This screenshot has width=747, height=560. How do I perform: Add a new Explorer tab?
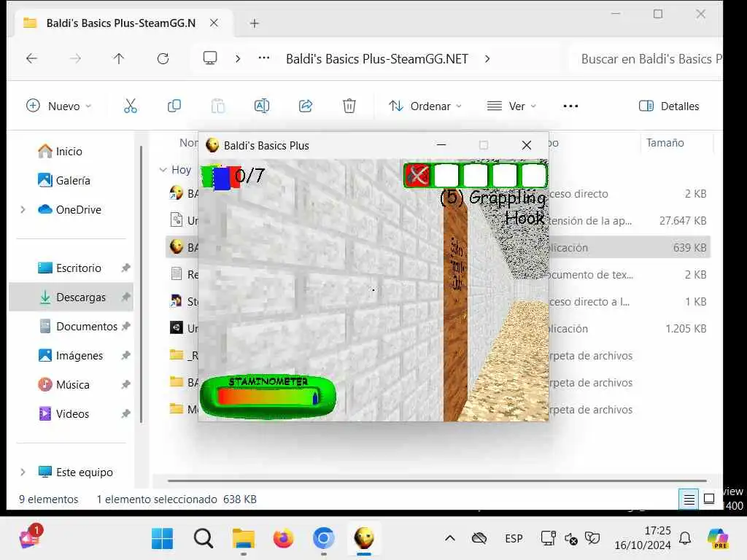click(255, 23)
